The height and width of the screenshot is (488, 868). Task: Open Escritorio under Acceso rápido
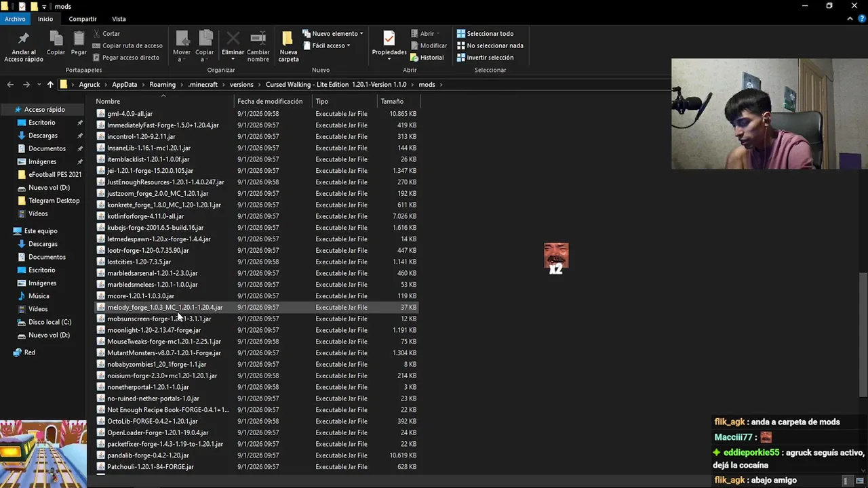[42, 123]
